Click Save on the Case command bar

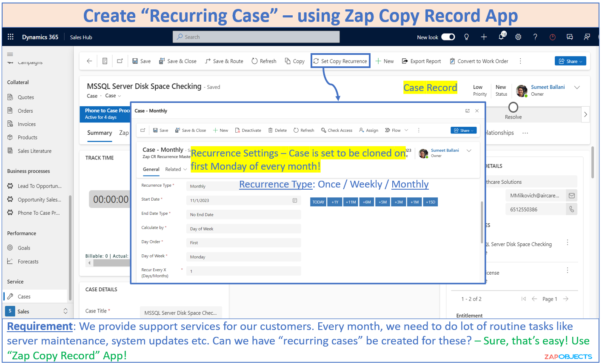click(141, 61)
